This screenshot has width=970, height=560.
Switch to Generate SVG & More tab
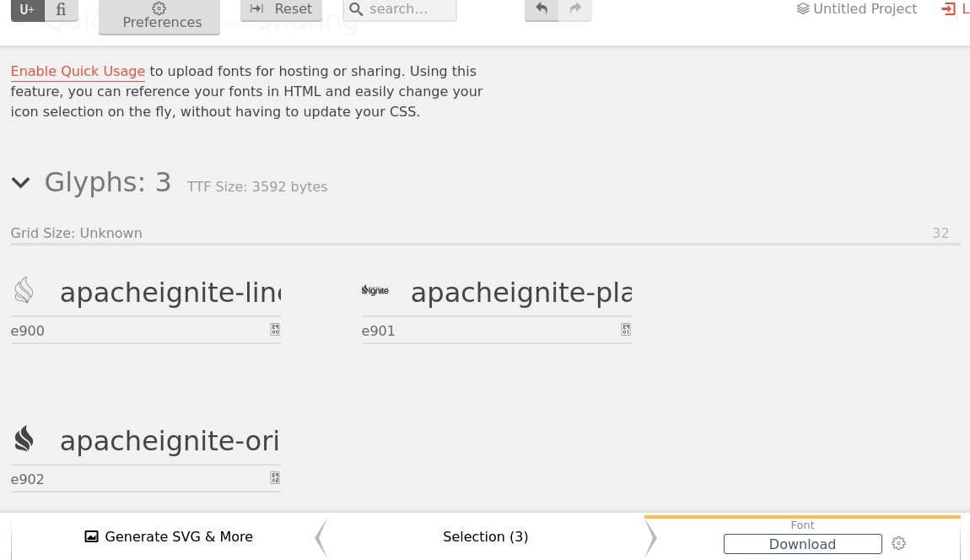click(169, 537)
